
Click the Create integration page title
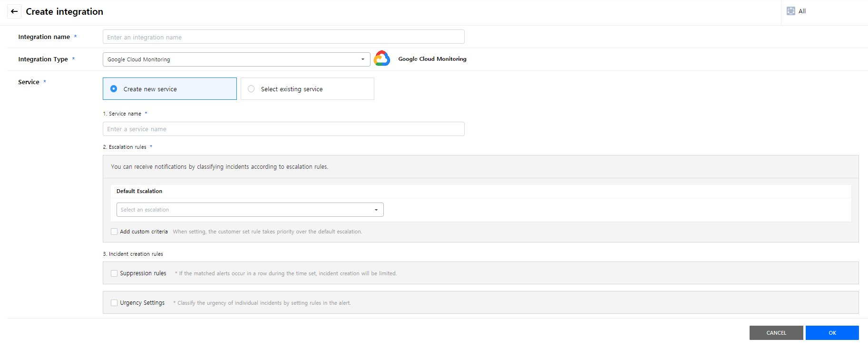coord(64,11)
